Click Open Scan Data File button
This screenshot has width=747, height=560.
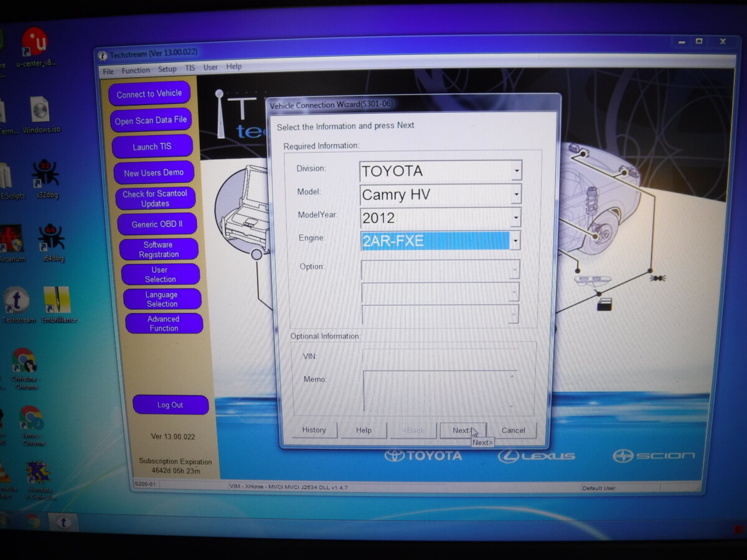tap(151, 121)
